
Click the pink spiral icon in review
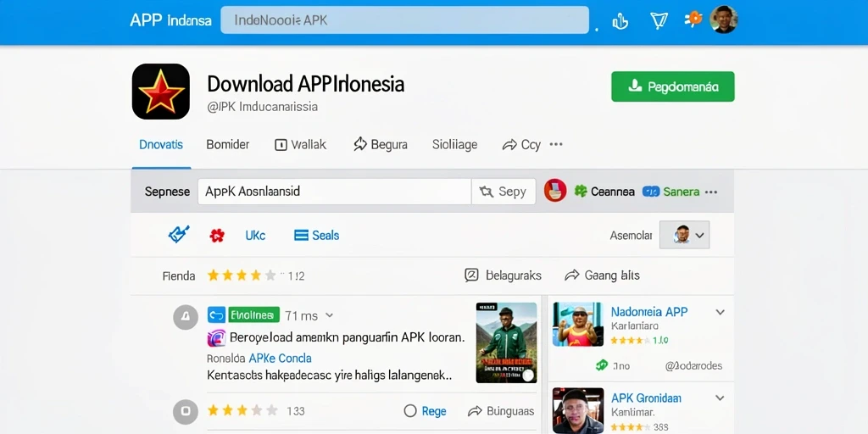(x=216, y=337)
